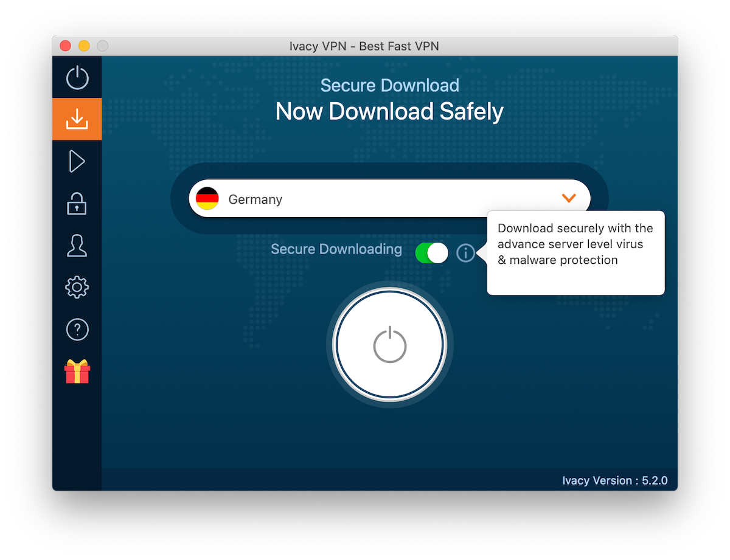Open the account profile icon
The height and width of the screenshot is (560, 730).
click(77, 245)
